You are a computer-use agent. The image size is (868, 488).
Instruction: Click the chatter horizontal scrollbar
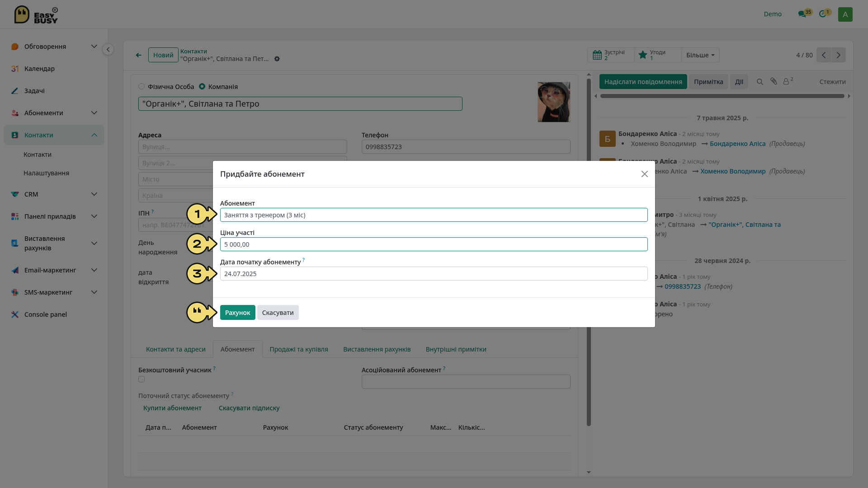pos(722,96)
